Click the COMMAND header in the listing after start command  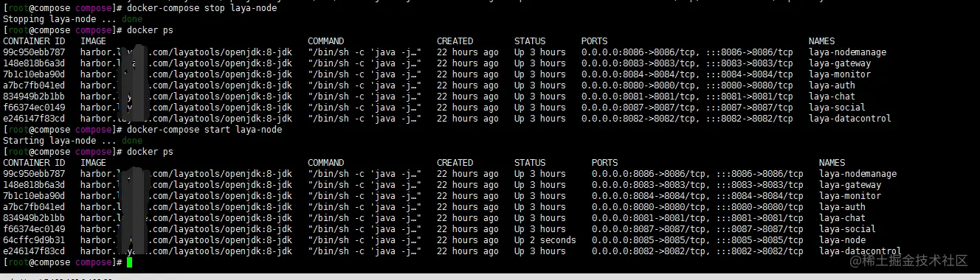(x=325, y=163)
